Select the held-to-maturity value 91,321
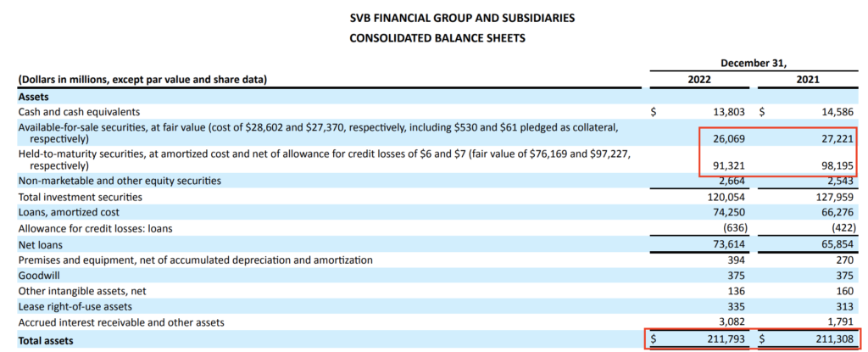The width and height of the screenshot is (868, 352). [731, 166]
